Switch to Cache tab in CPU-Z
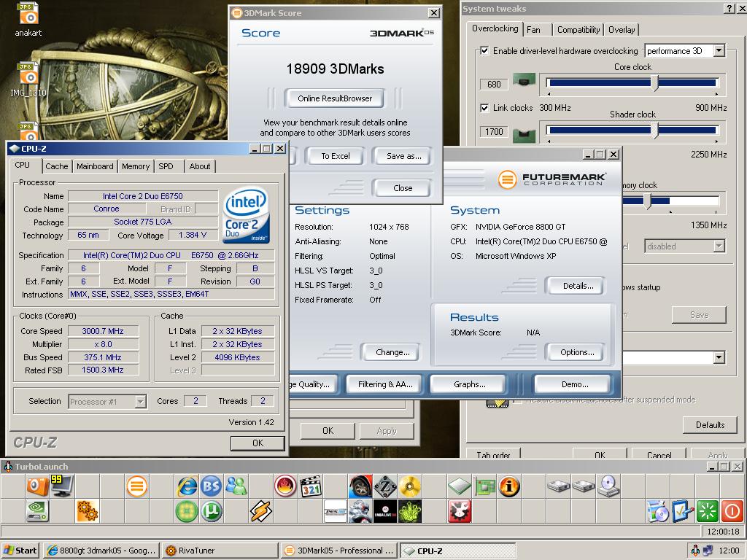Screen dimensions: 747x560 [x=57, y=166]
